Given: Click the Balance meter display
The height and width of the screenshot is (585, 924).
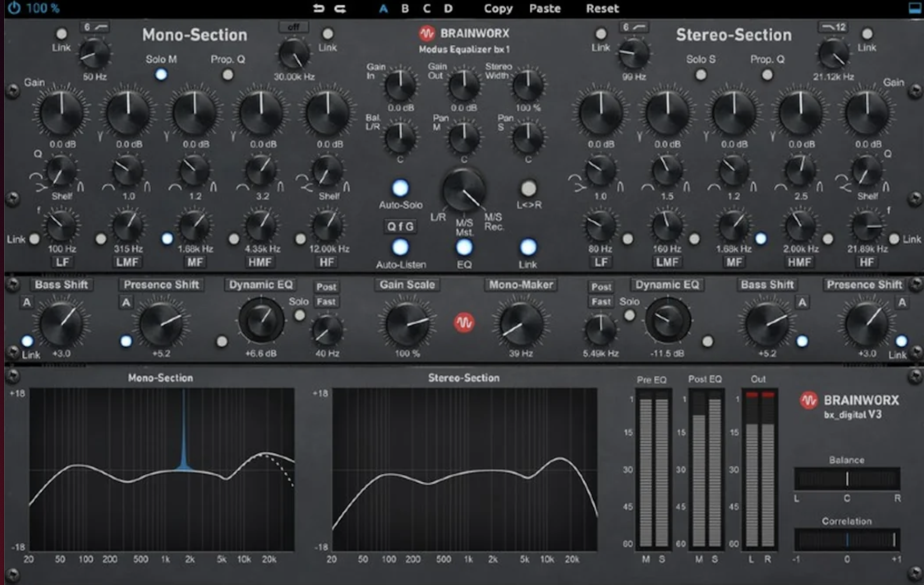Looking at the screenshot, I should [847, 479].
